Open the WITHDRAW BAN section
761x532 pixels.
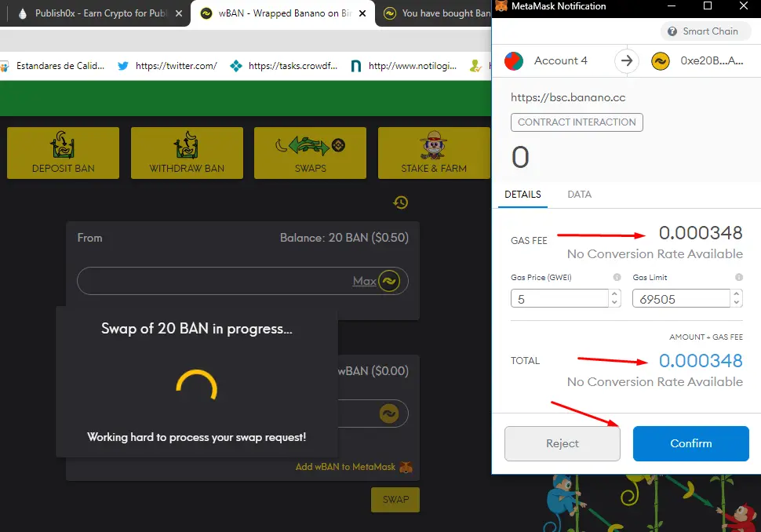[187, 153]
